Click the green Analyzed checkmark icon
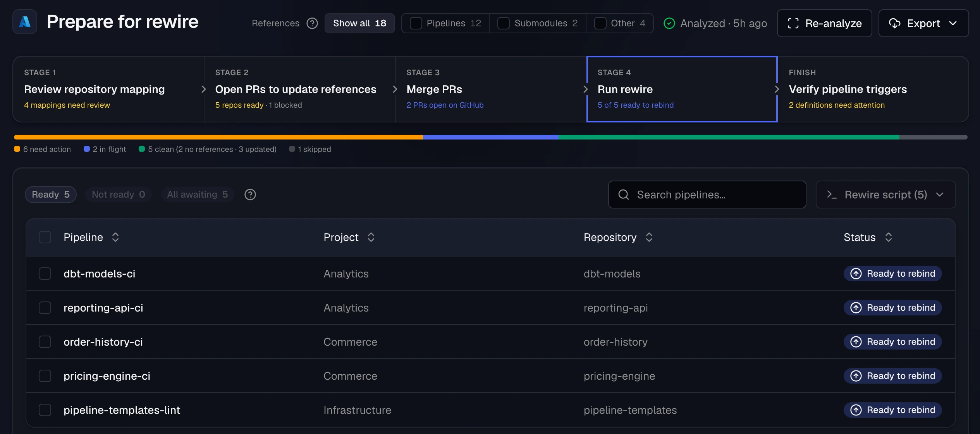Image resolution: width=980 pixels, height=434 pixels. pos(669,23)
